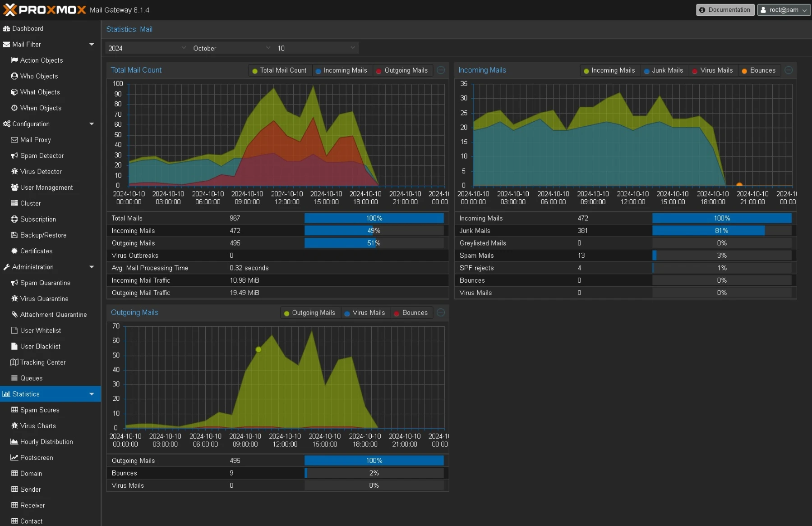This screenshot has width=812, height=526.
Task: Click the Proxmox logo icon
Action: tap(10, 10)
